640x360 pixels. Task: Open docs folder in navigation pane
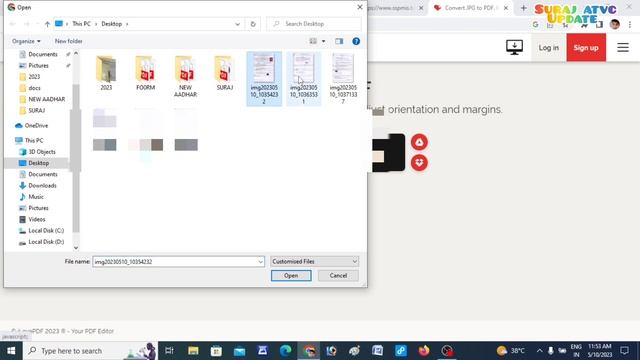34,88
